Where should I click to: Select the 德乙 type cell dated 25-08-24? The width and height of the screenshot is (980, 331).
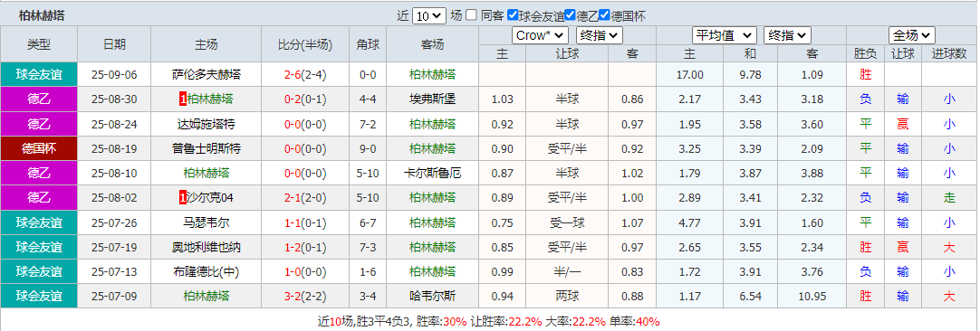39,124
